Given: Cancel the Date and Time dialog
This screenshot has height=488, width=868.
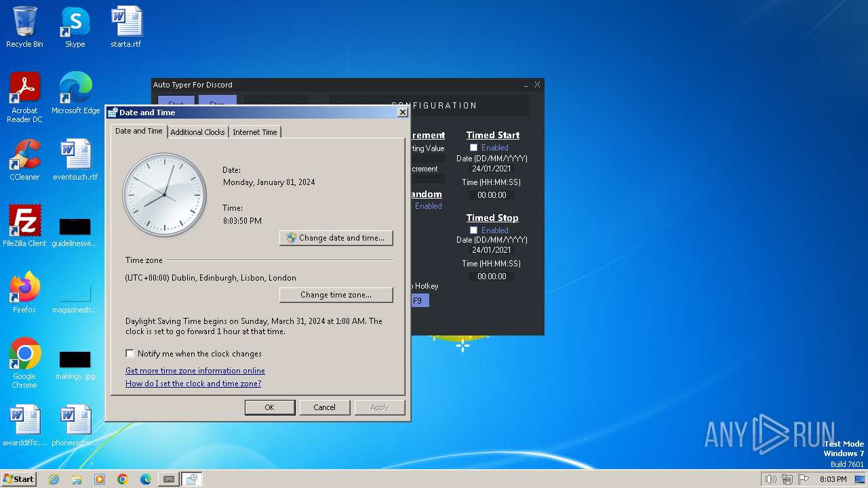Looking at the screenshot, I should click(324, 407).
